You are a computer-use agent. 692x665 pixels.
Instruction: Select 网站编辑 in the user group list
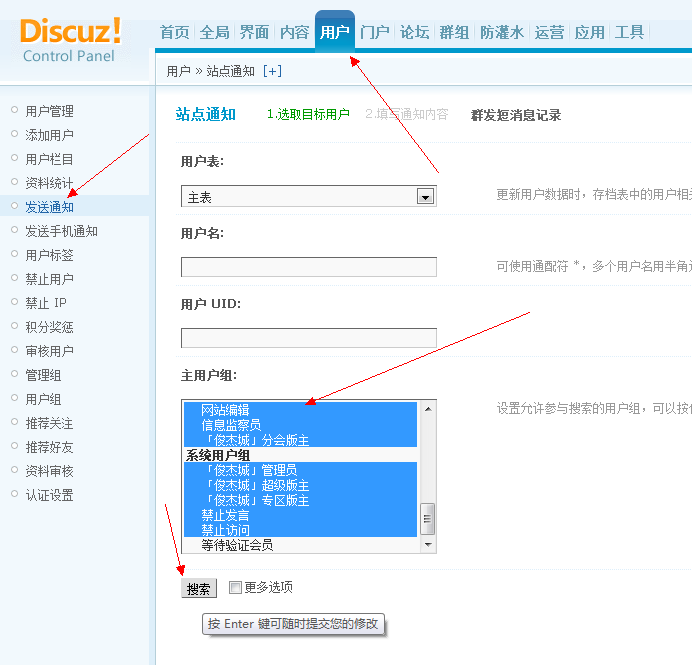[300, 410]
